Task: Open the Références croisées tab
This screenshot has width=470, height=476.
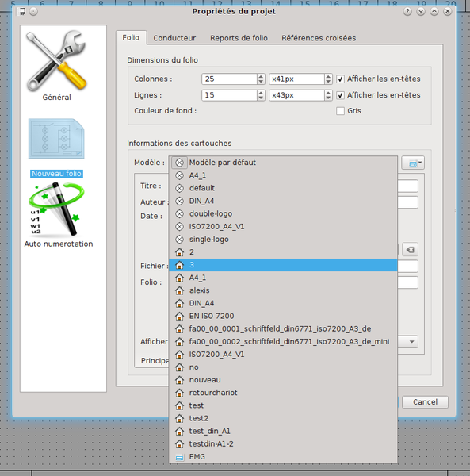Action: (x=319, y=38)
